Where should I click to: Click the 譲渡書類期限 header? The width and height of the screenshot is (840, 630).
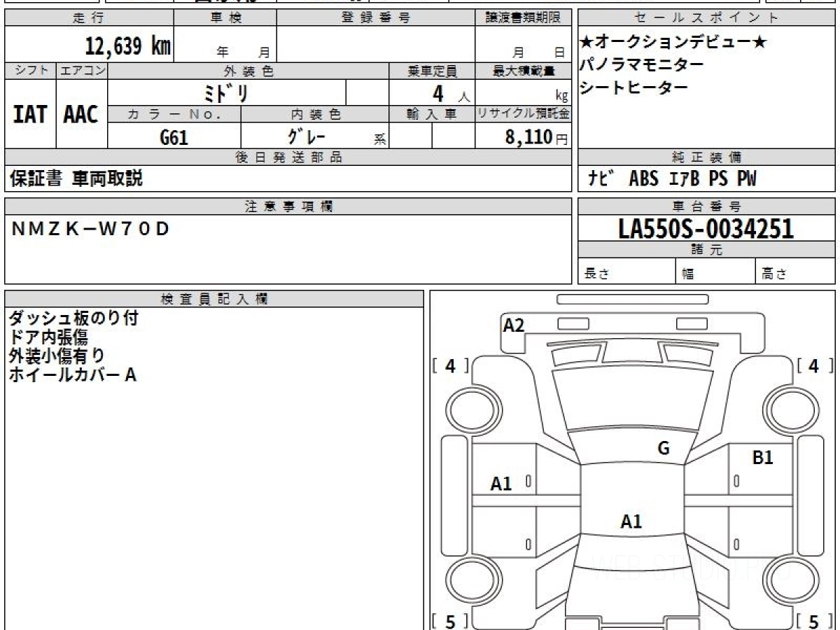tap(523, 18)
